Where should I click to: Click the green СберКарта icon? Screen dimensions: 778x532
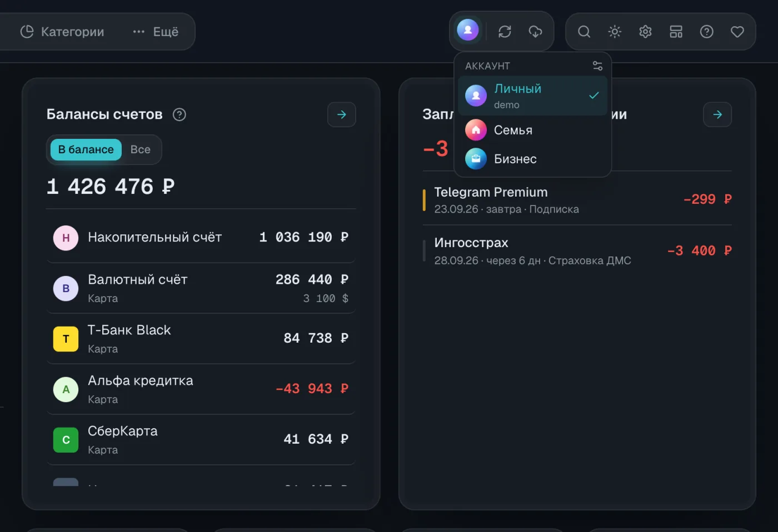click(66, 440)
